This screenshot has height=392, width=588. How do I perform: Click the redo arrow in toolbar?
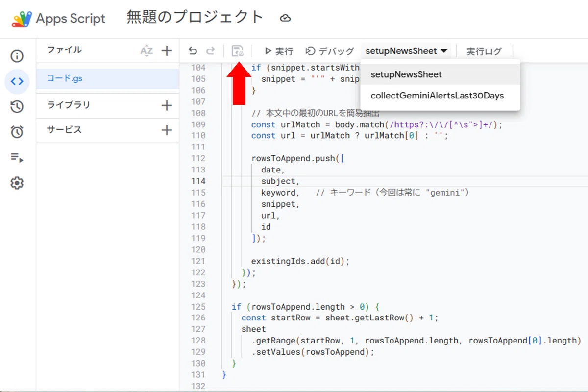[x=211, y=51]
